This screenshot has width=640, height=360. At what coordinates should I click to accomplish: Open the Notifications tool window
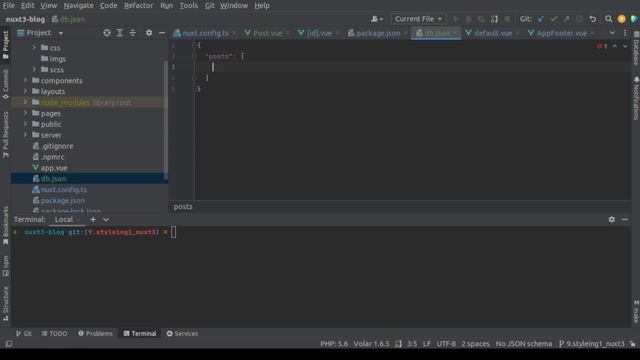[636, 98]
